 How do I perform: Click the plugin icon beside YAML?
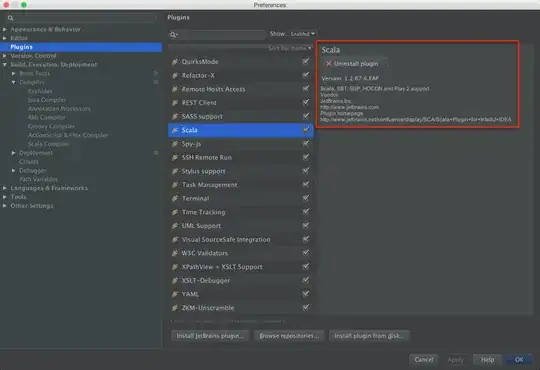click(175, 294)
